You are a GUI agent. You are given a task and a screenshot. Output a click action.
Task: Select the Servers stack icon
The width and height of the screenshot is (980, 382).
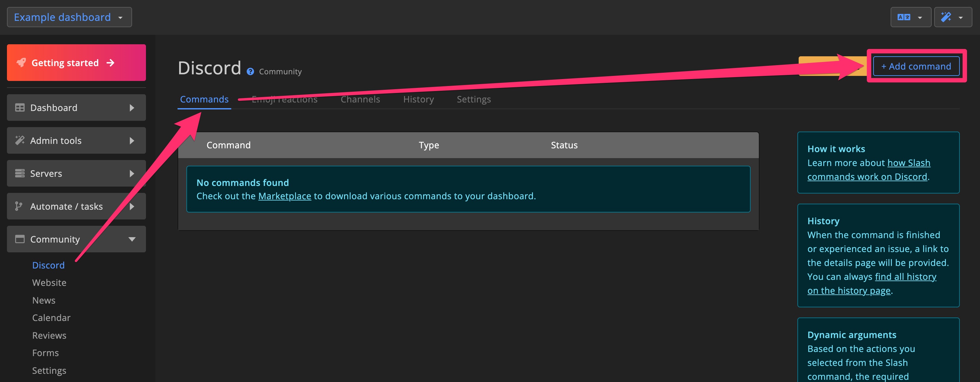20,173
